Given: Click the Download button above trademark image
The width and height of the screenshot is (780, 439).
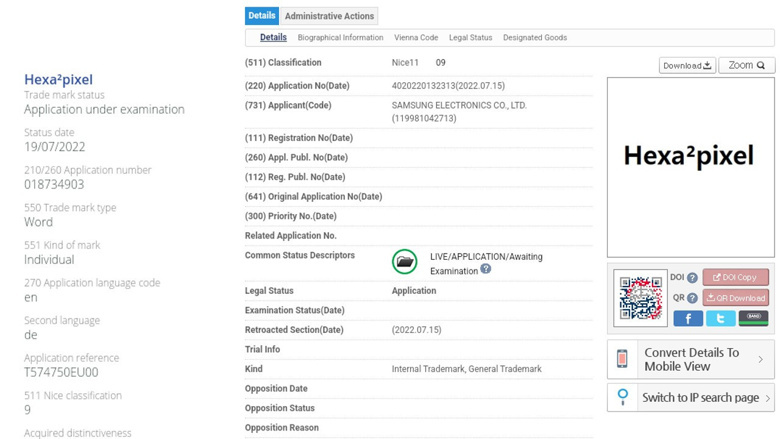Looking at the screenshot, I should click(687, 66).
